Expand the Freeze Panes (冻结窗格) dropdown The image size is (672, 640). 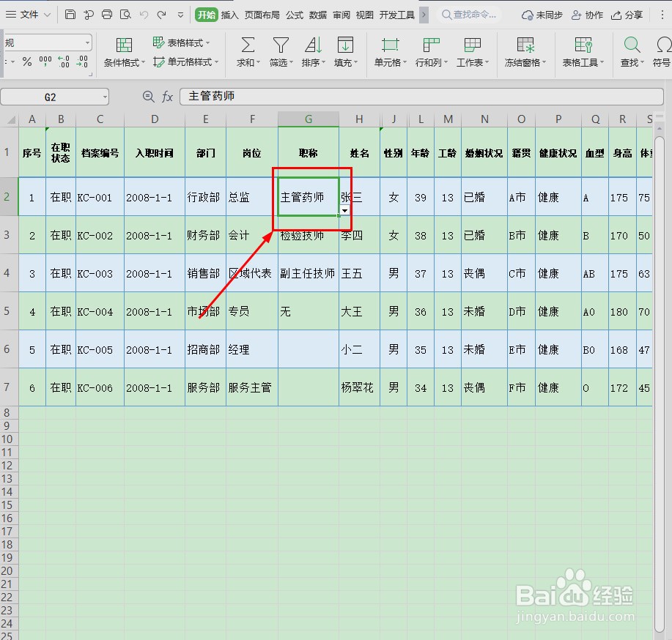click(544, 62)
